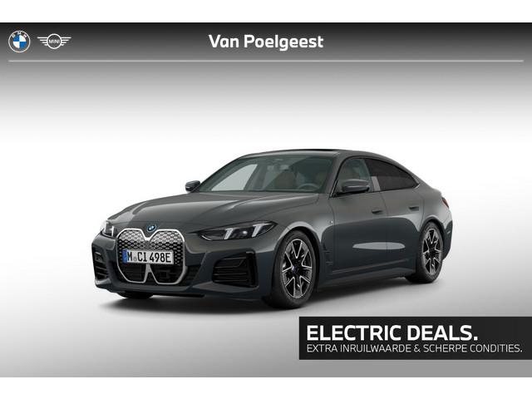Click the car's rear wheel rim
Screen dimensions: 532x399
[431, 252]
